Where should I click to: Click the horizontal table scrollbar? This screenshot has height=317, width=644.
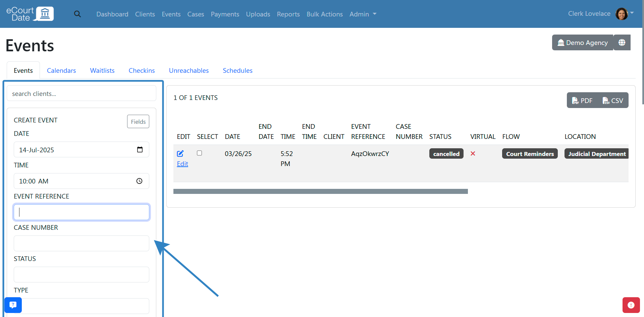(x=320, y=191)
